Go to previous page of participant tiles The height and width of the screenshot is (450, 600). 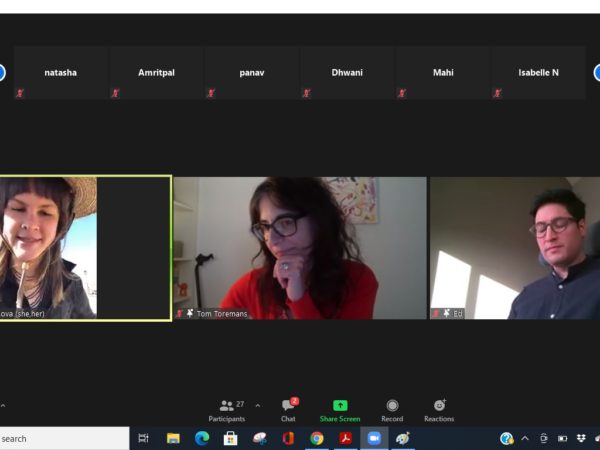tap(2, 73)
